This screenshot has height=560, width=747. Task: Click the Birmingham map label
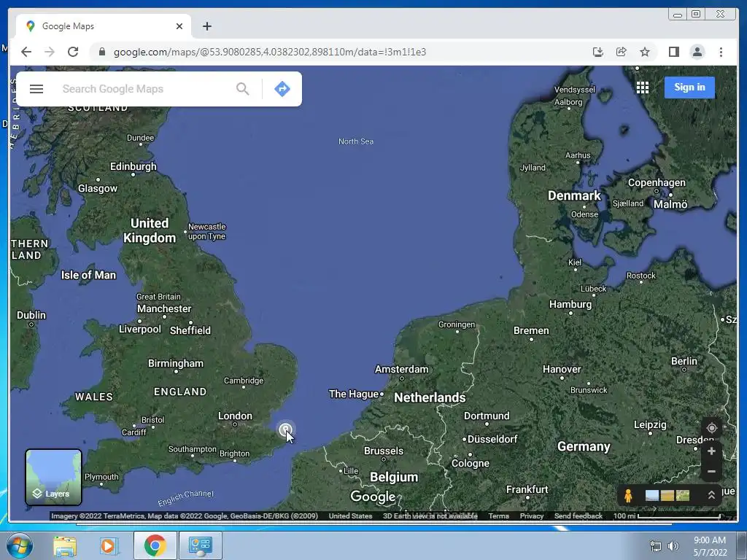coord(175,363)
